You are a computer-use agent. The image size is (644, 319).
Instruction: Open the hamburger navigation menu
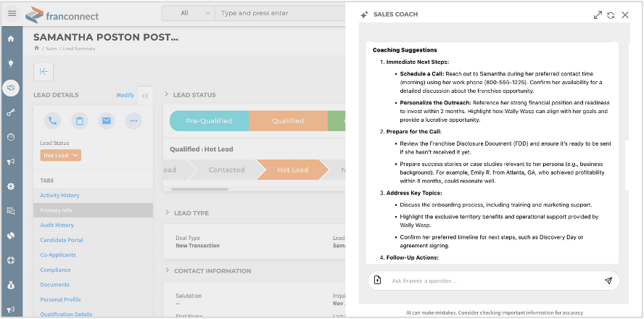(x=12, y=13)
